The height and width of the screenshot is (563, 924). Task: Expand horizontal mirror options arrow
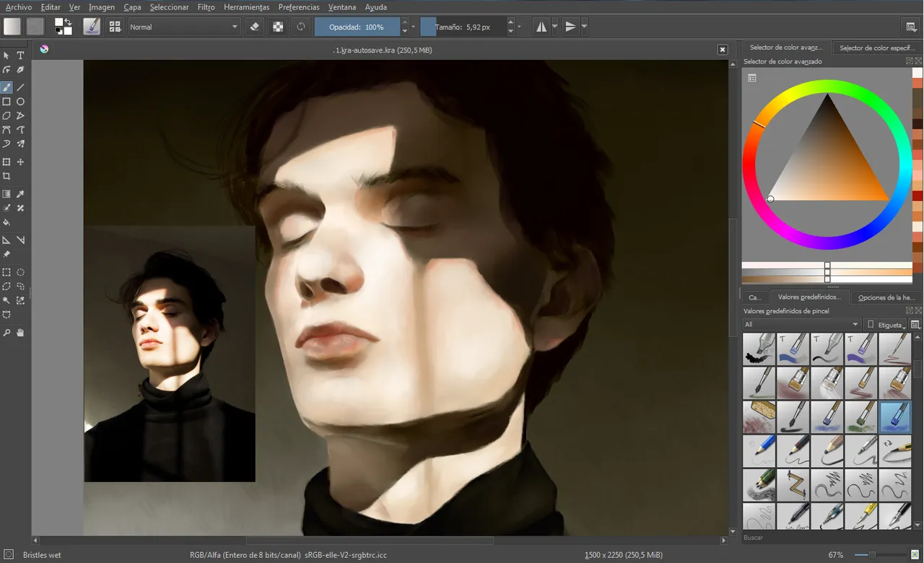554,27
